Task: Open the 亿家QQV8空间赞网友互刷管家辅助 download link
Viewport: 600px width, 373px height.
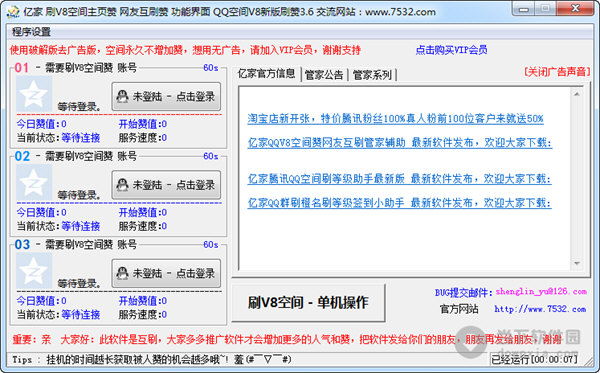Action: tap(400, 143)
